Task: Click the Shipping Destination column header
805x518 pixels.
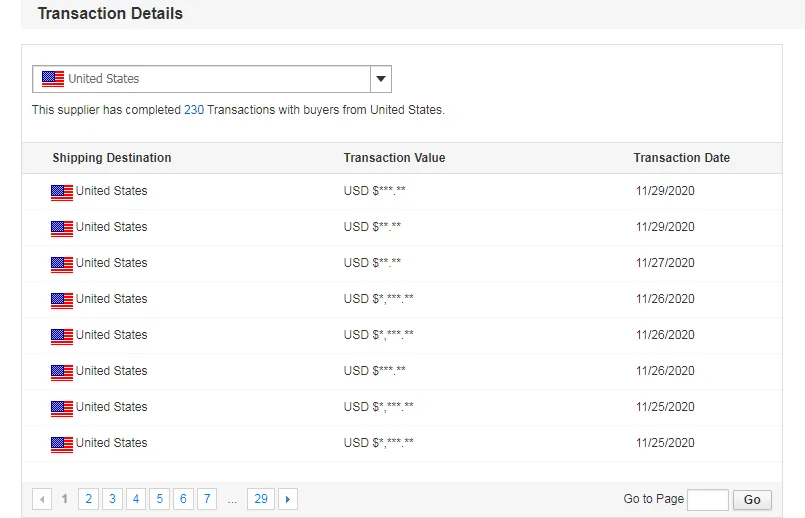Action: [112, 158]
